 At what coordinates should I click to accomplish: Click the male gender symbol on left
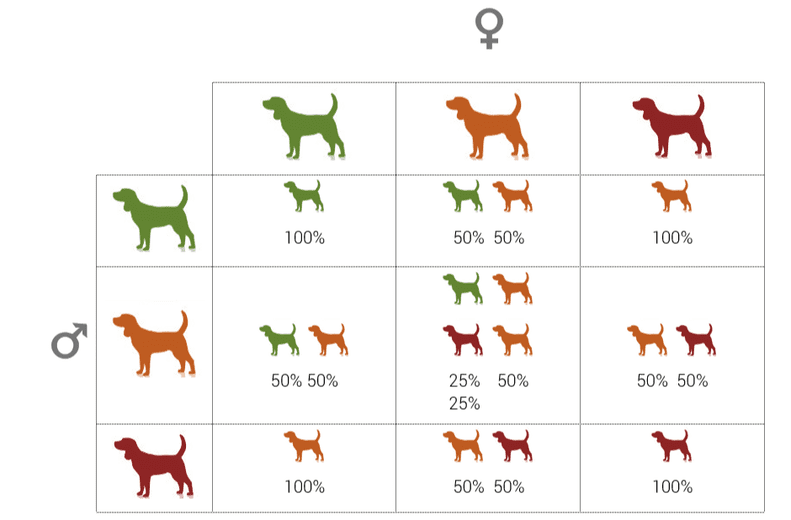tap(69, 340)
